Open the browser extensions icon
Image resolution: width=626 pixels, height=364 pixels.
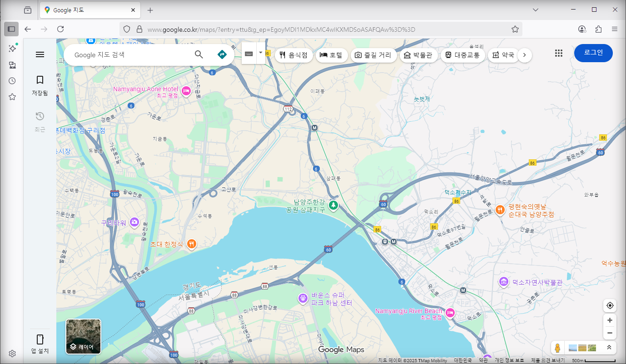tap(598, 29)
